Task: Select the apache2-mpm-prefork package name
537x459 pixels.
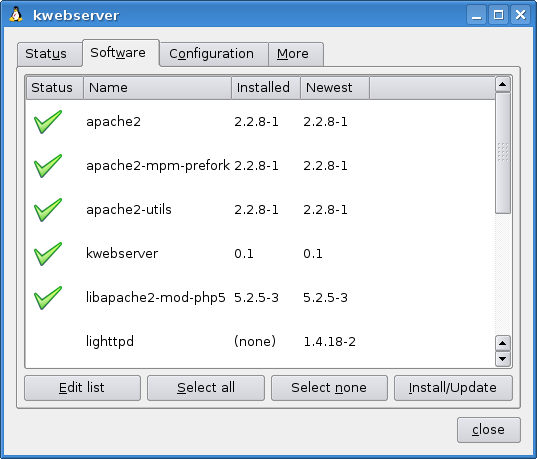Action: point(158,166)
